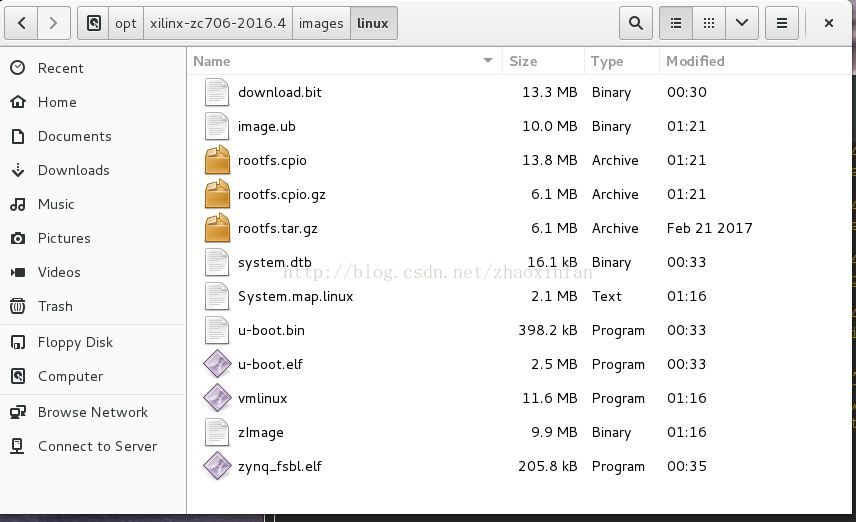Sort by the Name column header

pos(344,61)
